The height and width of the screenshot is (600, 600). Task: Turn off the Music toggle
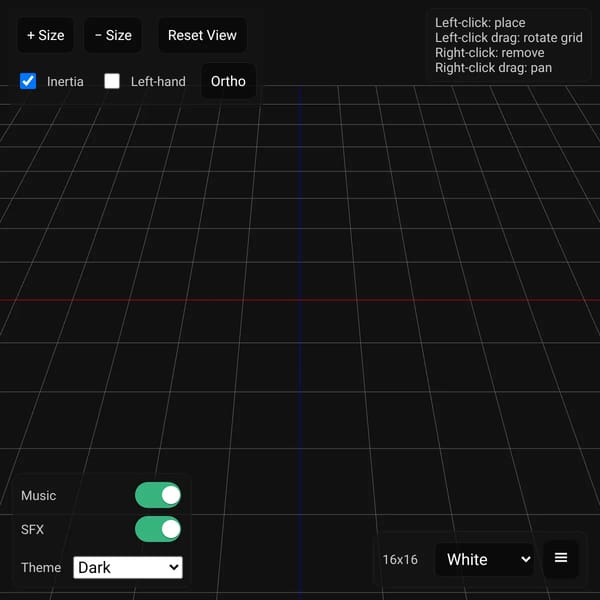[x=158, y=495]
